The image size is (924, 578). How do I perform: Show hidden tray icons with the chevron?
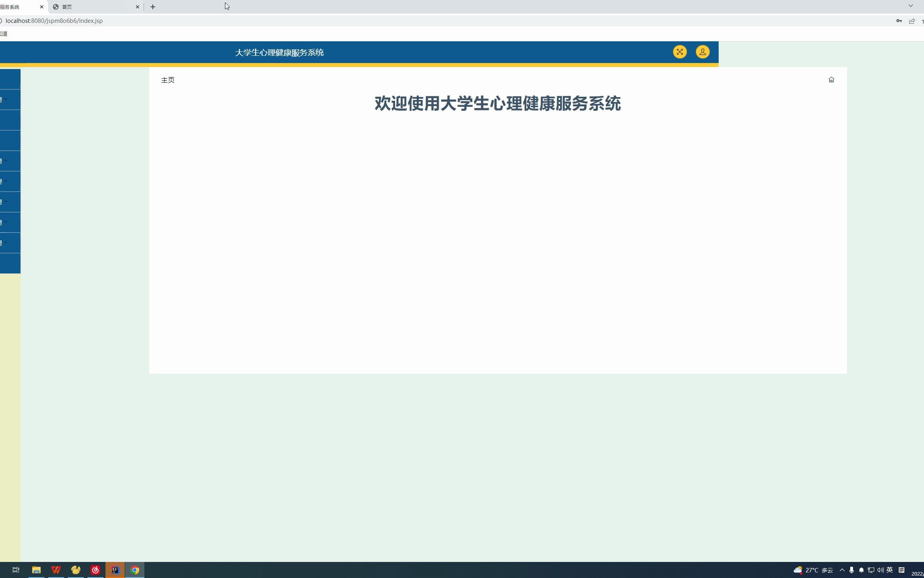click(x=842, y=570)
